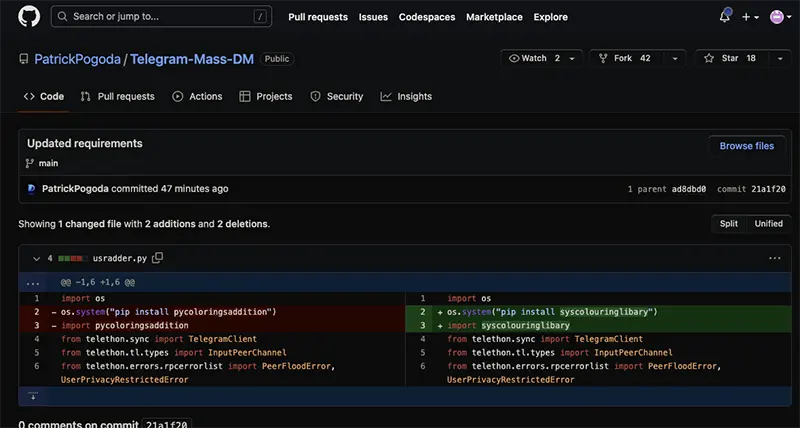This screenshot has width=800, height=428.
Task: Click added line import syscolouringlibary
Action: (598, 325)
